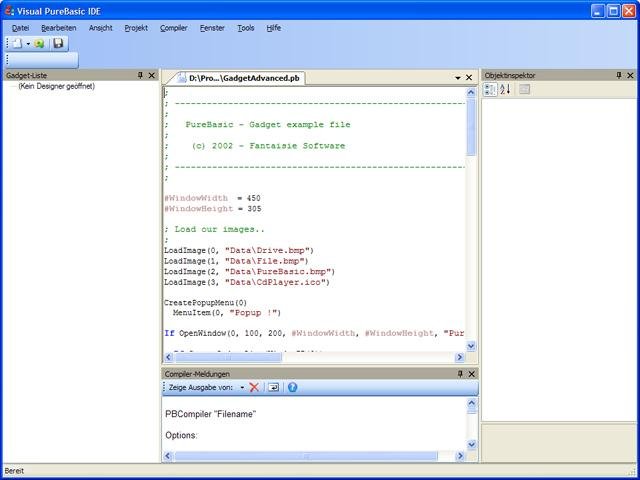
Task: Expand the 'Zeige Ausgabe von' dropdown
Action: click(242, 387)
